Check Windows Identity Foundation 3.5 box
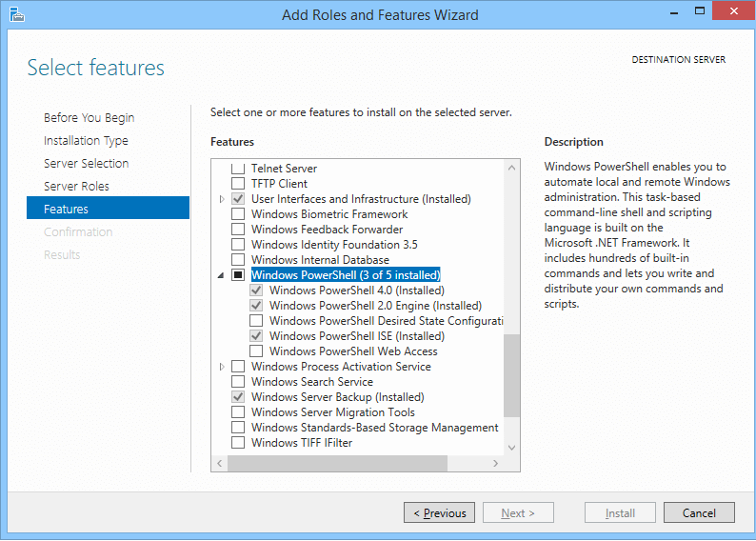This screenshot has height=541, width=756. pos(238,244)
